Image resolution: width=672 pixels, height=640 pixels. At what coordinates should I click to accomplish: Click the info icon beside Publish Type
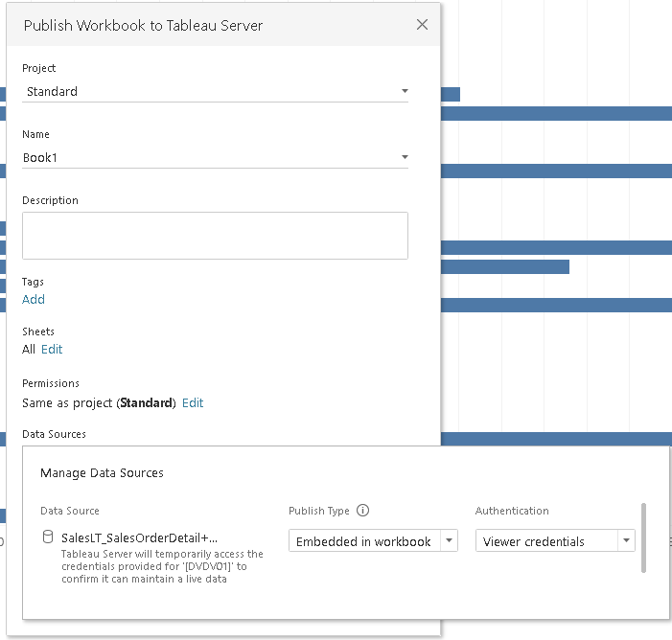[362, 511]
